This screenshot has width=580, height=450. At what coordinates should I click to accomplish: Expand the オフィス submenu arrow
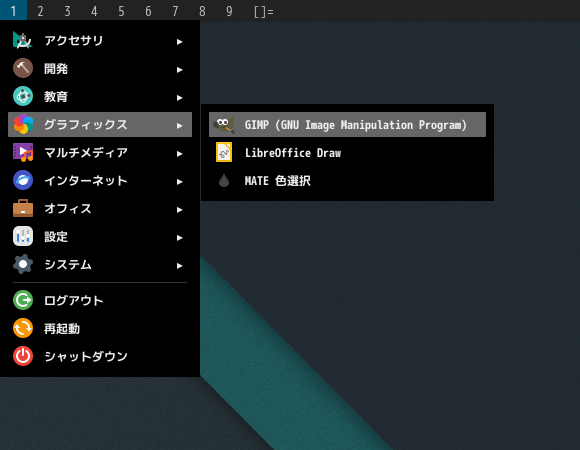180,210
